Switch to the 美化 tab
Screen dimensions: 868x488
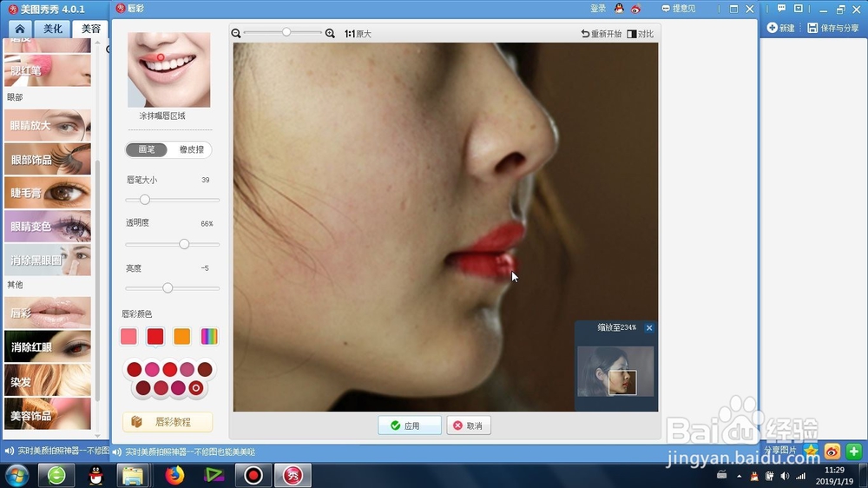point(53,29)
